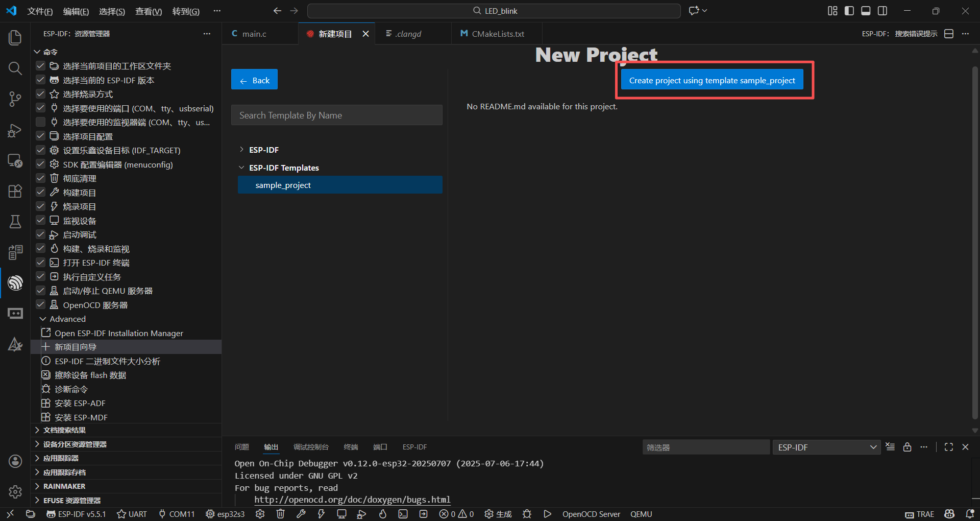Close the 新建项目 tab
Screen dimensions: 980x521
[365, 34]
